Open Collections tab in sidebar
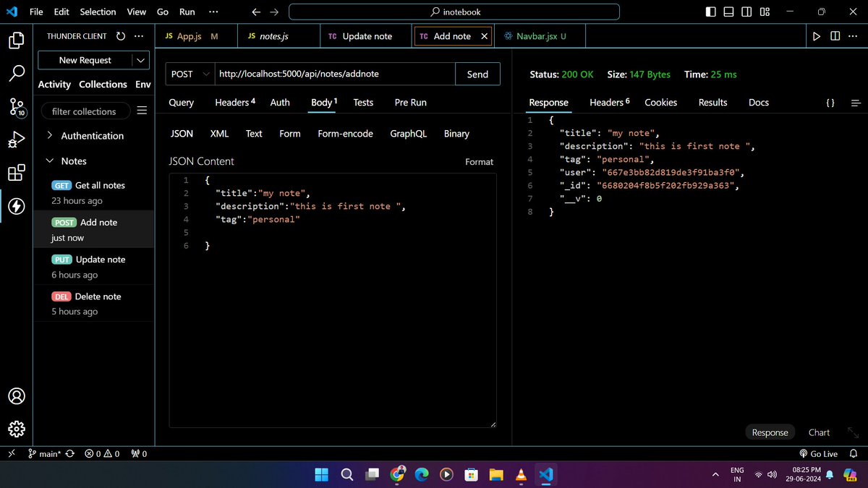Image resolution: width=868 pixels, height=488 pixels. 103,85
